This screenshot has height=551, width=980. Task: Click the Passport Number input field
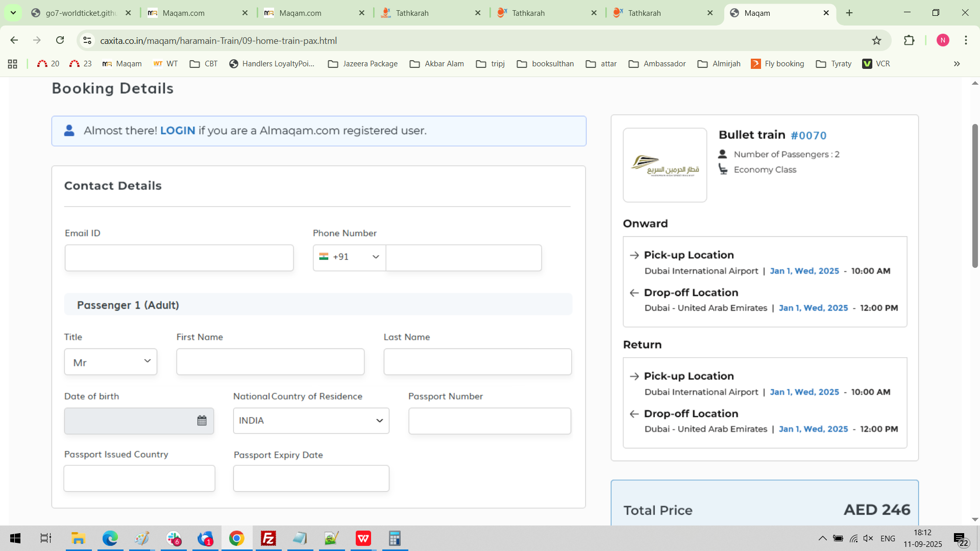tap(489, 421)
